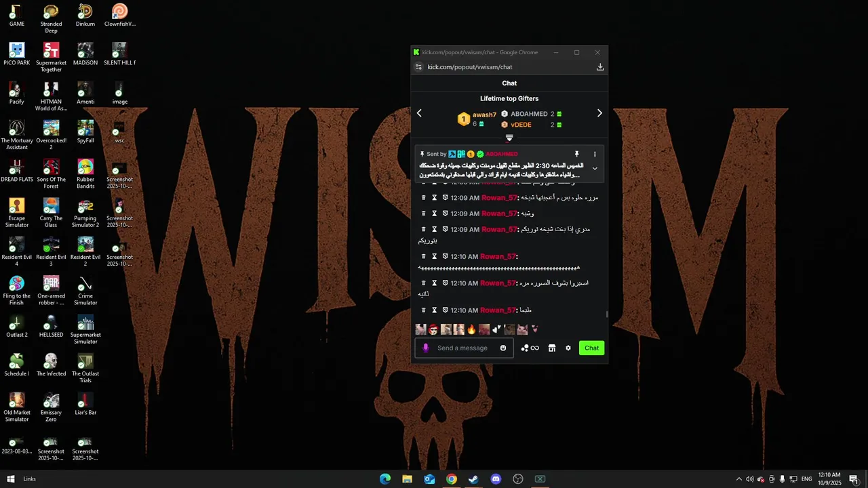Click trash icon on 'مرره حلوه' message
The height and width of the screenshot is (488, 868).
tap(424, 197)
